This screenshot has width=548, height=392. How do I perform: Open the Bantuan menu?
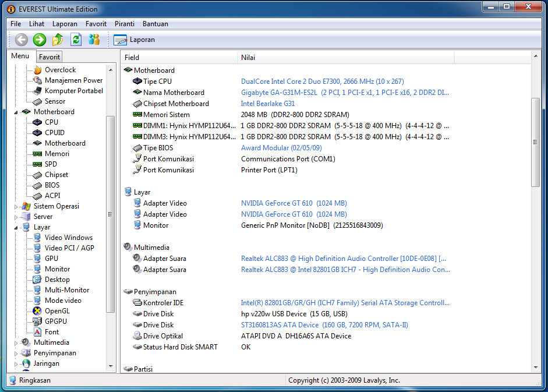155,24
